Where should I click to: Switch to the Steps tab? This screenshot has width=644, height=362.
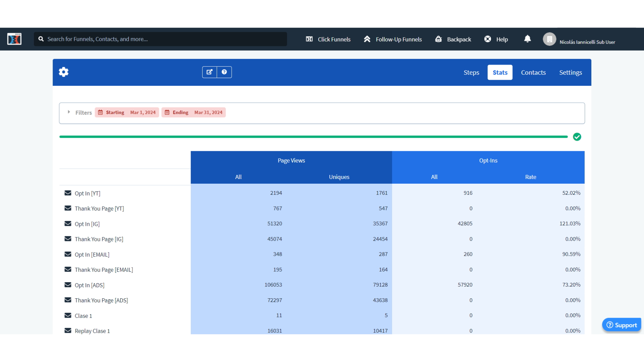(x=471, y=72)
